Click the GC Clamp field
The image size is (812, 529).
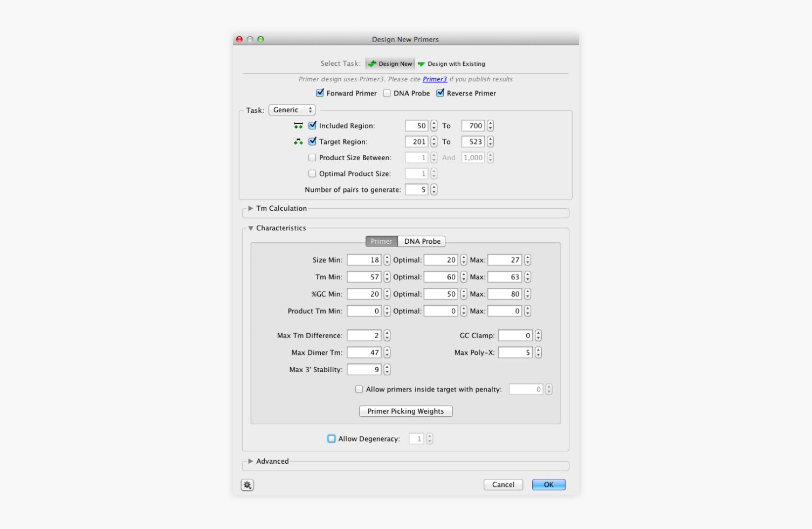(515, 335)
